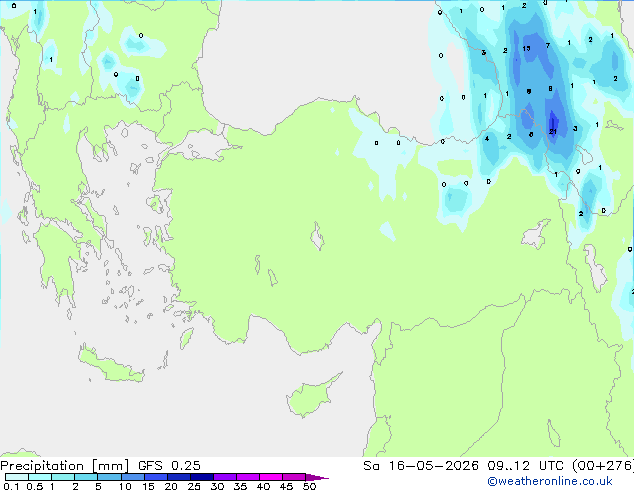The image size is (634, 490).
Task: Select the 15–20 mm legend color swatch
Action: 155,477
